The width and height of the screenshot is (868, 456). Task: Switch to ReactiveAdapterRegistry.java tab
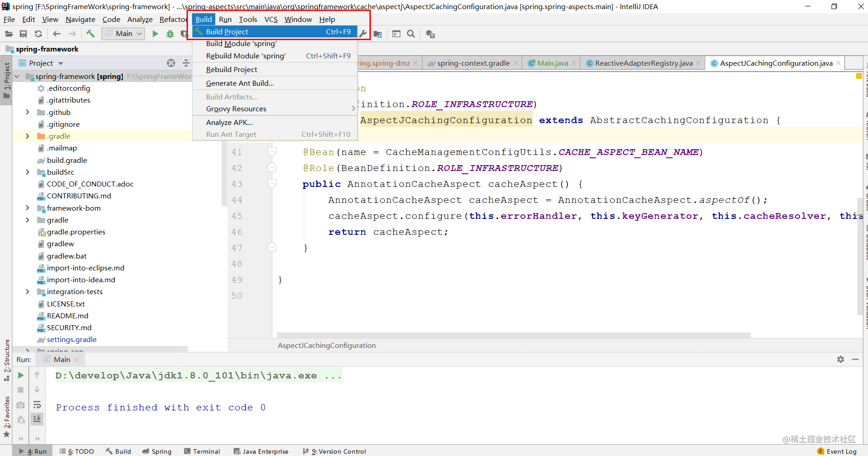(643, 63)
